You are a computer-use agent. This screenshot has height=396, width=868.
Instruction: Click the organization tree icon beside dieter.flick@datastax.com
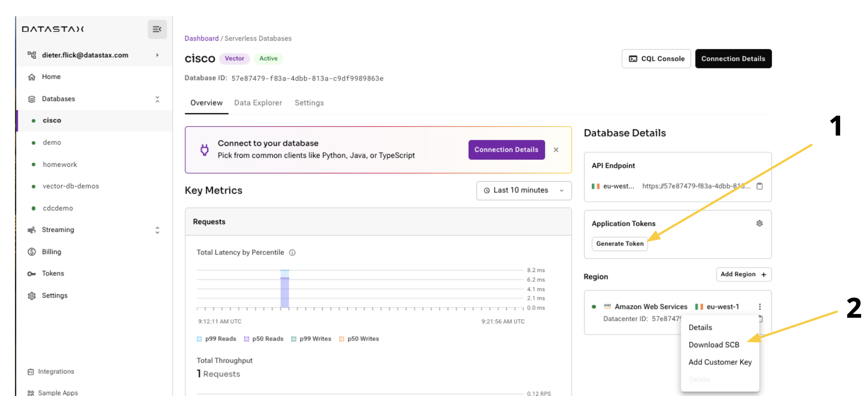pyautogui.click(x=32, y=55)
